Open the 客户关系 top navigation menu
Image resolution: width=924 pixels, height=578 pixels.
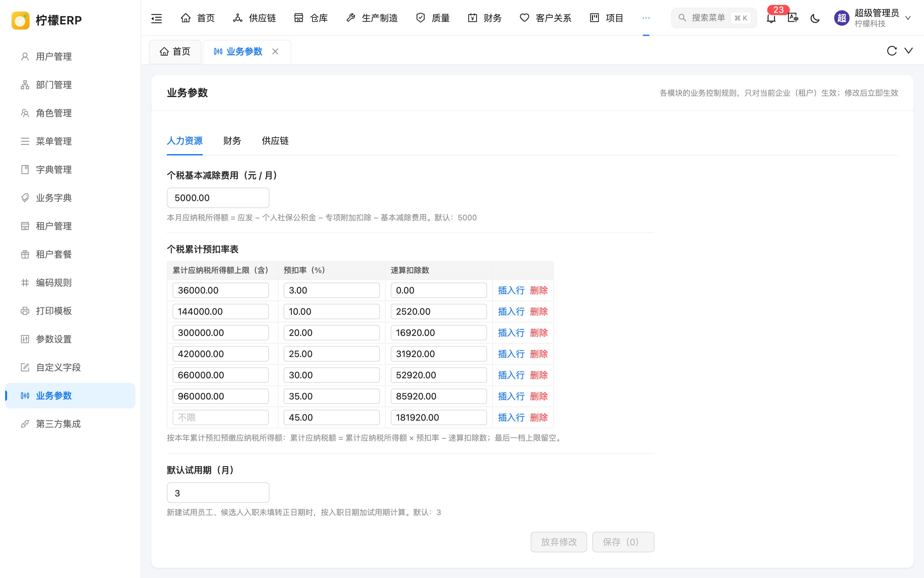[546, 18]
